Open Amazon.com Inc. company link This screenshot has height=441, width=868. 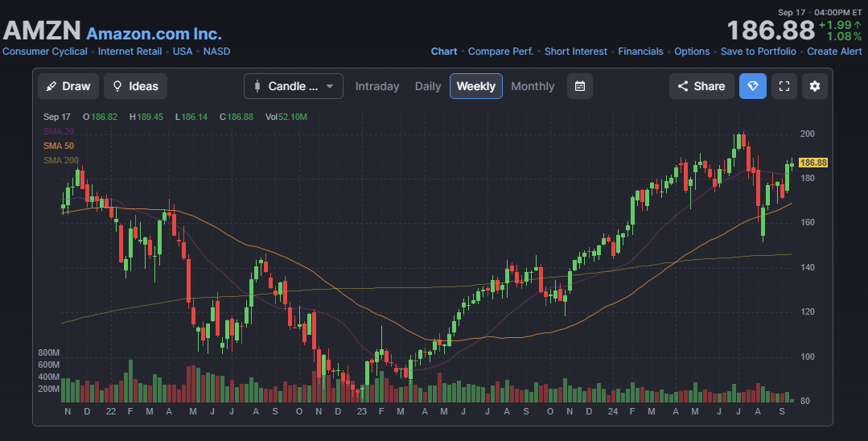(154, 34)
